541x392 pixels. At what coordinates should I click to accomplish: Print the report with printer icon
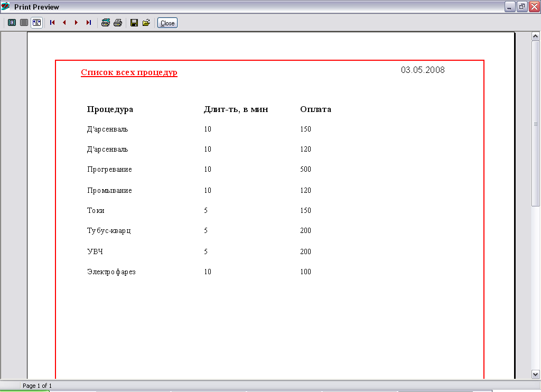pos(118,23)
